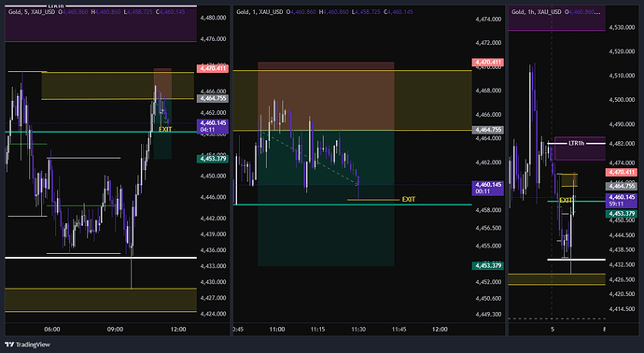Click the 09:00 time axis label
This screenshot has height=353, width=644.
(x=115, y=329)
